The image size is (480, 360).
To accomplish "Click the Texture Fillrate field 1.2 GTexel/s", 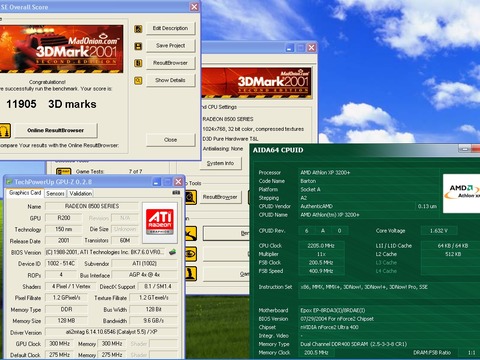I will 154,298.
